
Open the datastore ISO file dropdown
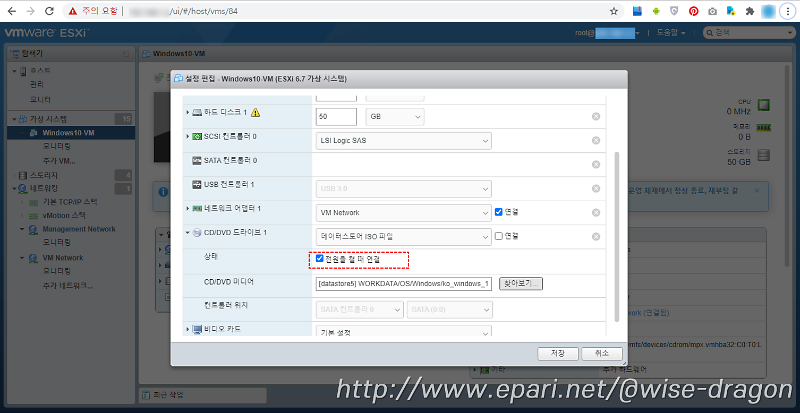tap(404, 236)
